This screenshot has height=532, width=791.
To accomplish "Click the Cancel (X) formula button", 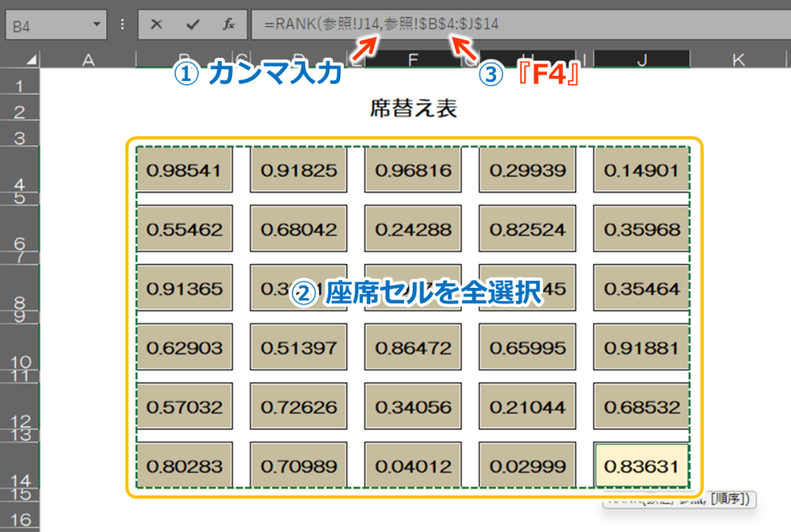I will [157, 24].
